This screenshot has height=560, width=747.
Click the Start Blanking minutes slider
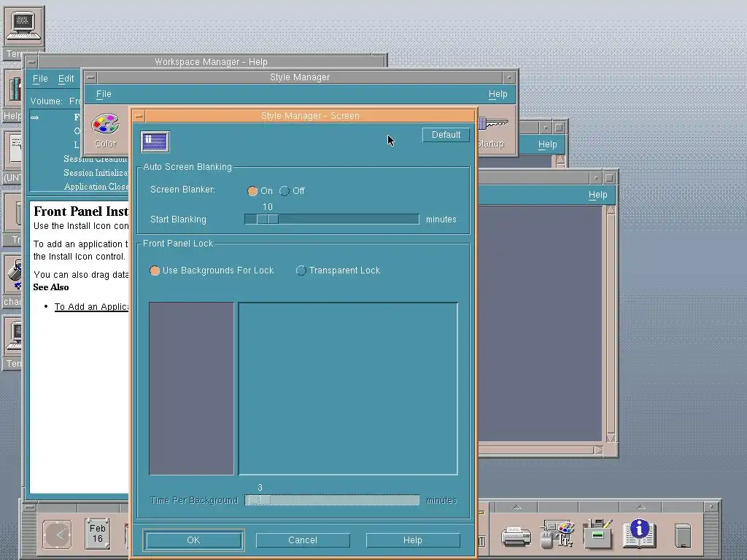click(332, 219)
